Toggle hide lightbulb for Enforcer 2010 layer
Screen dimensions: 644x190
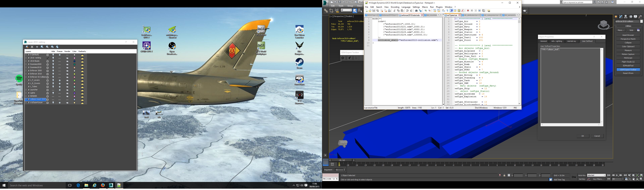(x=53, y=74)
